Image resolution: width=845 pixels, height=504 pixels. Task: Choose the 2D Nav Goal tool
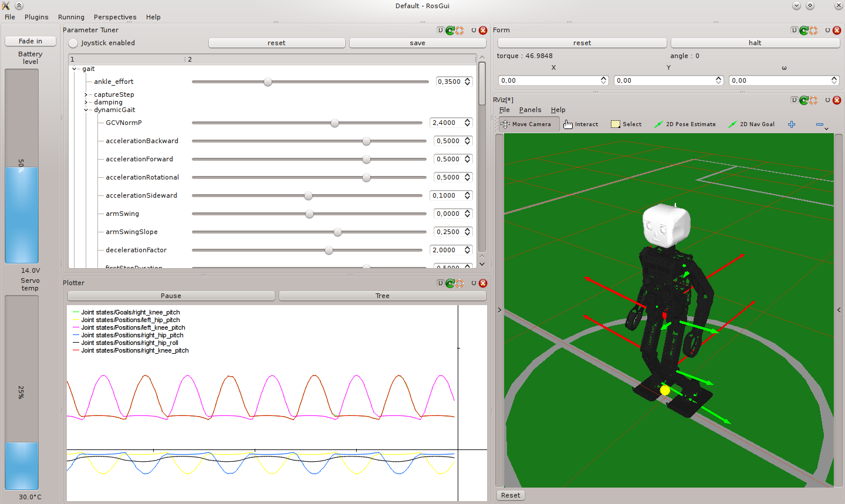[751, 124]
